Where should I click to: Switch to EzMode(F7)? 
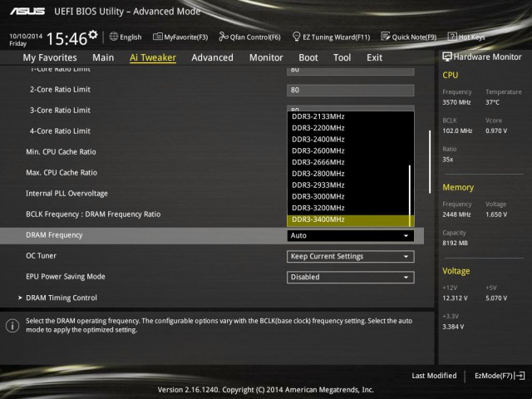pyautogui.click(x=500, y=376)
